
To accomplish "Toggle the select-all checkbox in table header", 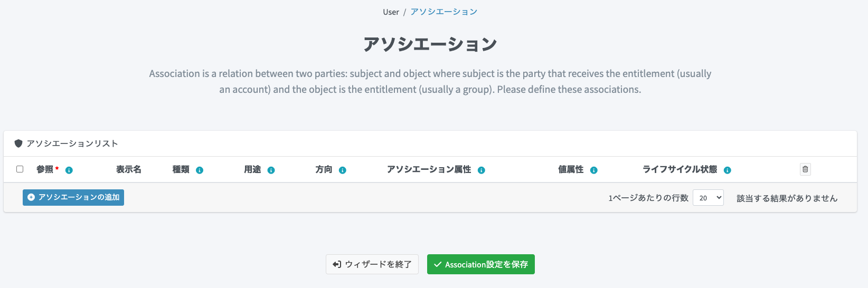I will tap(20, 169).
